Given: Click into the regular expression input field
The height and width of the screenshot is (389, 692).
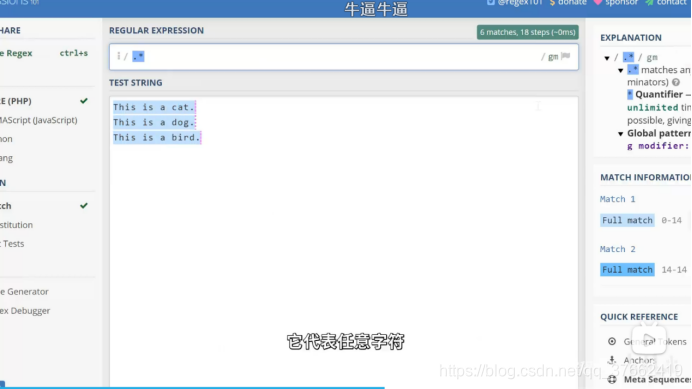Looking at the screenshot, I should coord(344,57).
